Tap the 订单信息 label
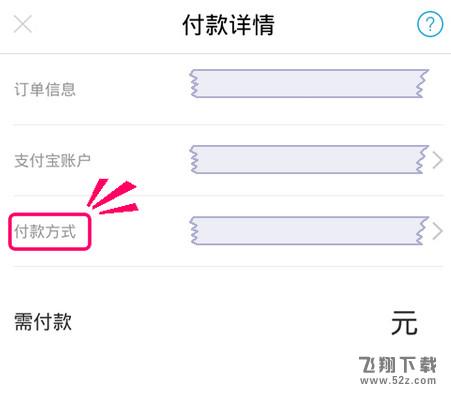 [x=45, y=89]
